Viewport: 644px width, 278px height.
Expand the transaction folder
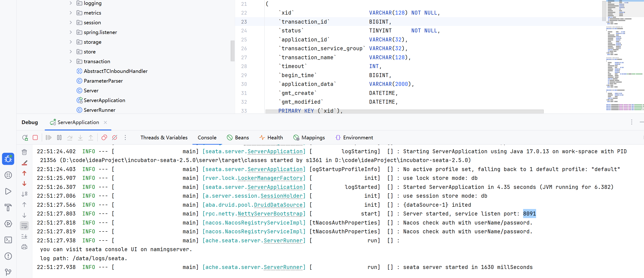pyautogui.click(x=71, y=62)
